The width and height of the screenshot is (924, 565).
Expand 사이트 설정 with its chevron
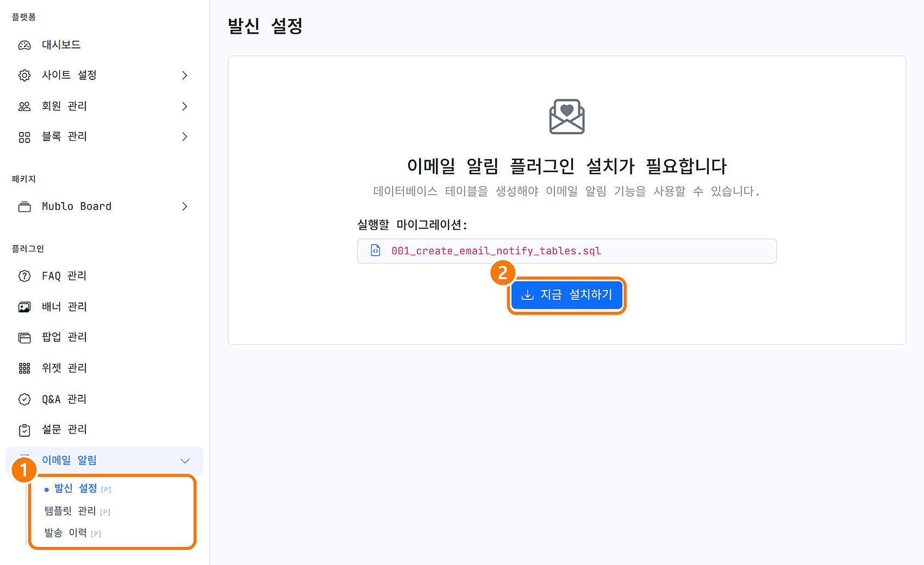tap(185, 76)
